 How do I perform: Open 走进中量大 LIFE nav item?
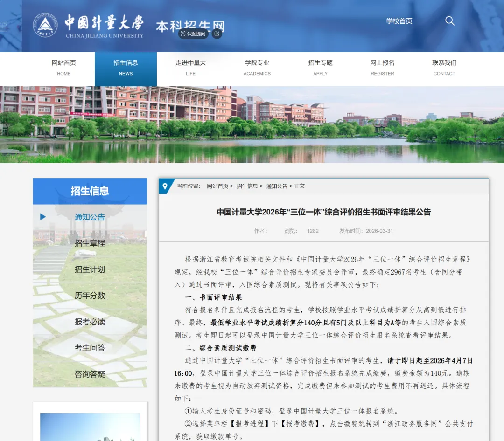[x=190, y=68]
